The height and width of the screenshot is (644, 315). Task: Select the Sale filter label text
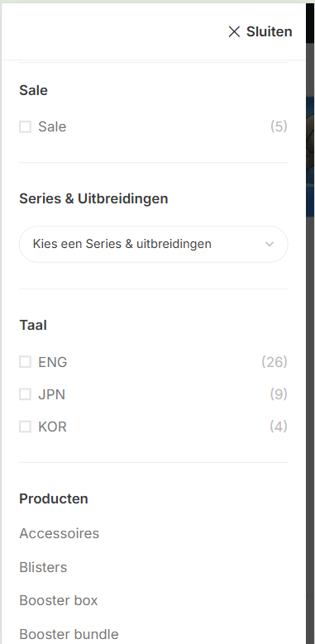point(52,126)
